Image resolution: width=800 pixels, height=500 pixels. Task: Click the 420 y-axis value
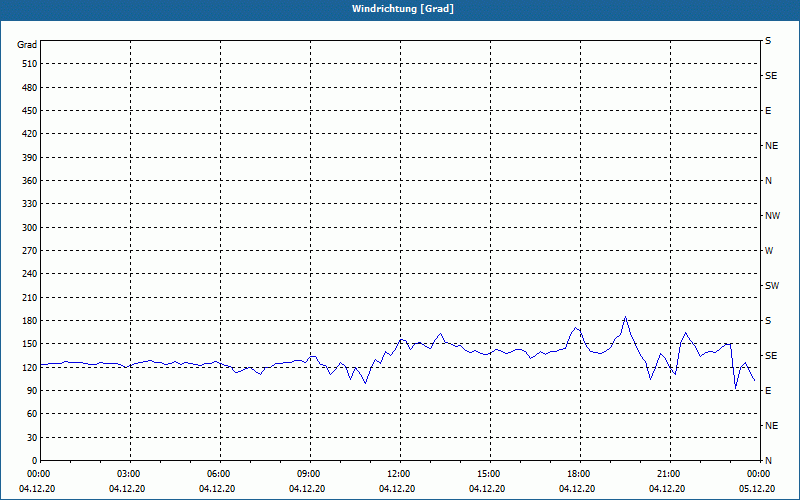tap(30, 134)
